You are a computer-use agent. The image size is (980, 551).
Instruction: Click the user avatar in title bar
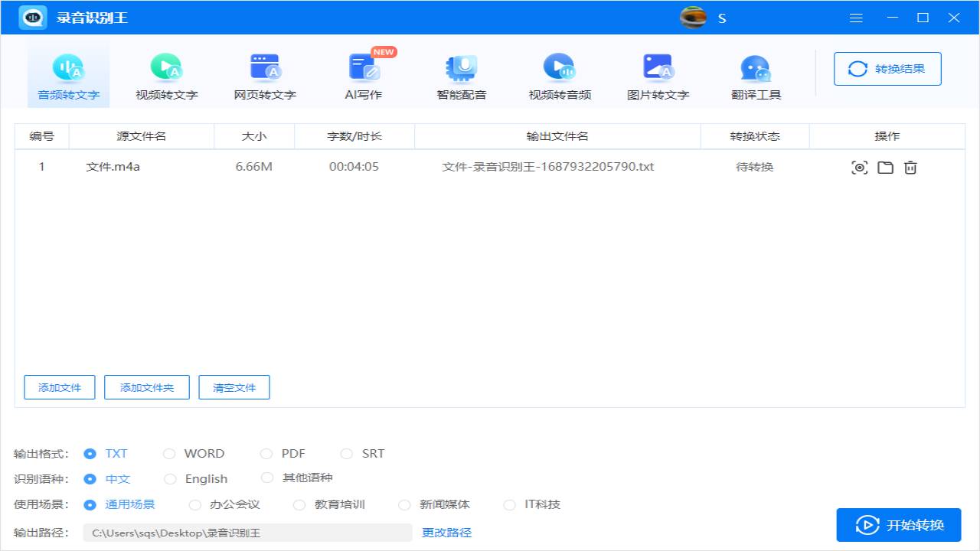[x=692, y=17]
